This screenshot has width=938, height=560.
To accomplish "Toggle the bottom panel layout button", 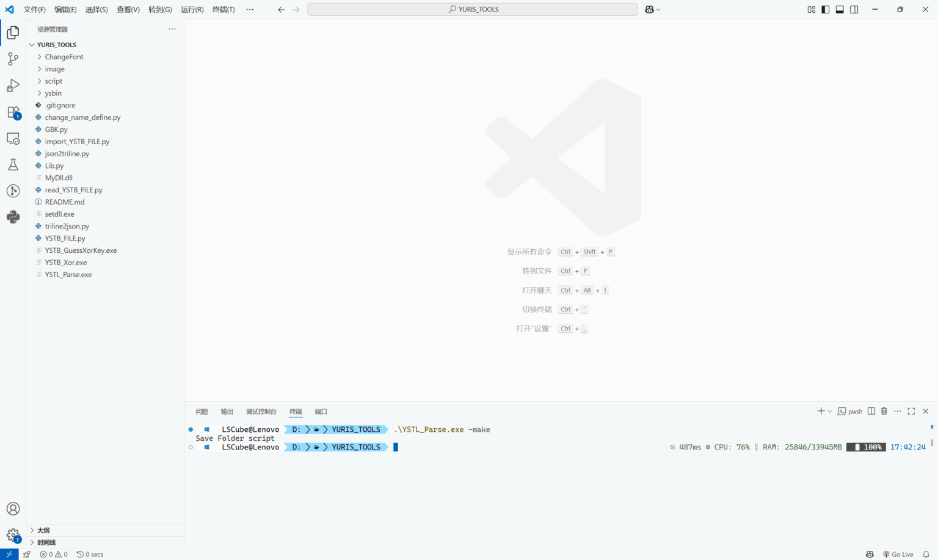I will (x=840, y=9).
